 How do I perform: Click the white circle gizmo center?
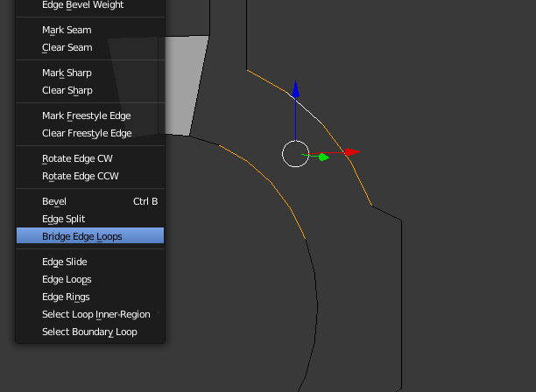pos(295,154)
